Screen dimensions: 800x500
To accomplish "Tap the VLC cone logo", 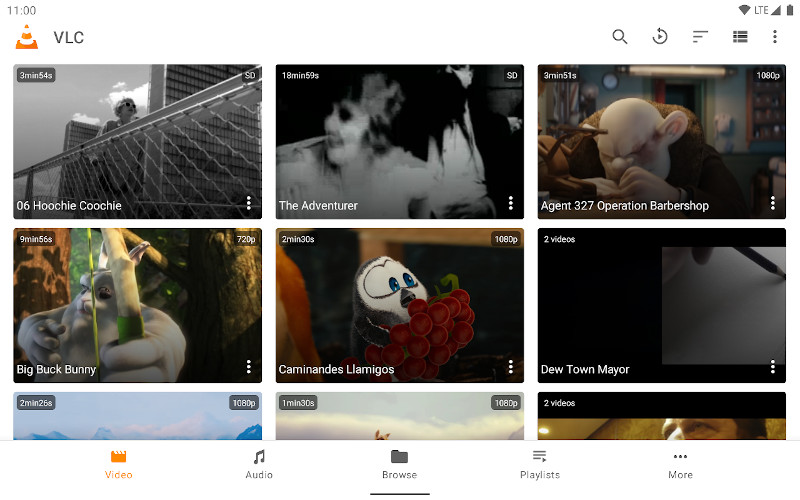I will 27,37.
